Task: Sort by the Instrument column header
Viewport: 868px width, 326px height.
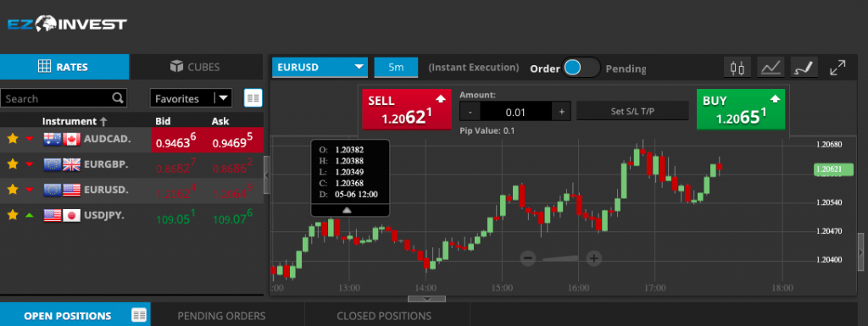Action: click(x=75, y=121)
